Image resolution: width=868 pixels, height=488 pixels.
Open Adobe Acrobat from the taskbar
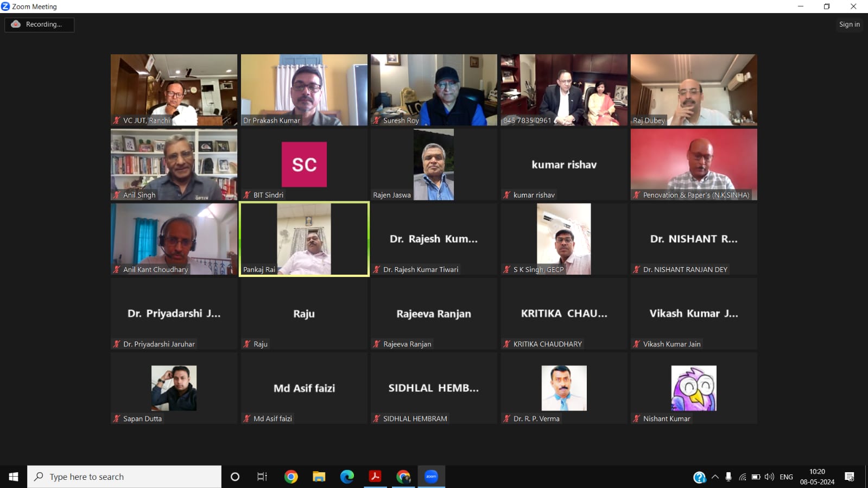pyautogui.click(x=375, y=477)
